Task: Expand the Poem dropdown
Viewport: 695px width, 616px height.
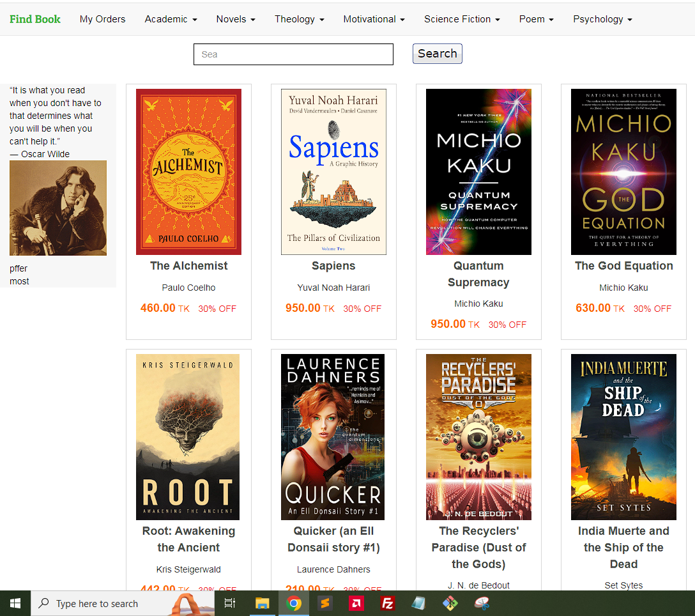Action: (536, 19)
